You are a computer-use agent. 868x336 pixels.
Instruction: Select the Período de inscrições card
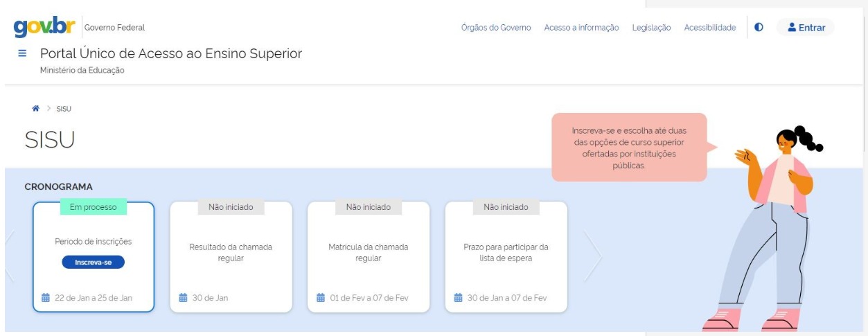click(94, 256)
